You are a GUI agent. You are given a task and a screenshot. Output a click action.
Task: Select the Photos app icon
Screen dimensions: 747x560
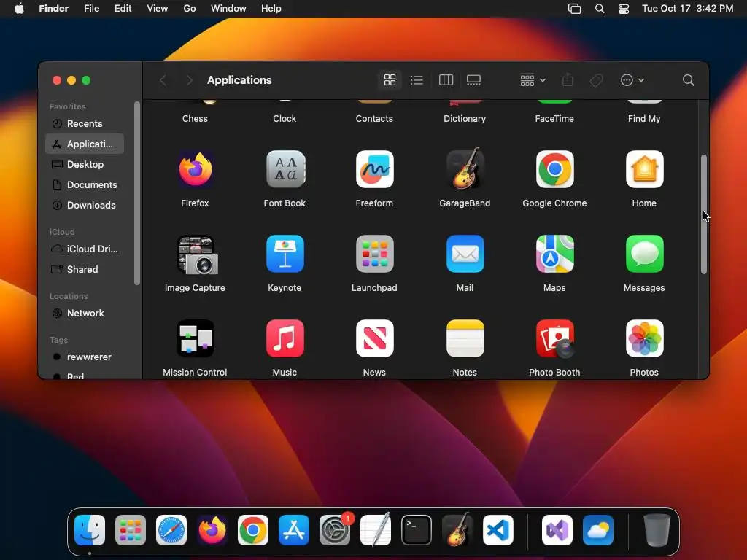644,338
